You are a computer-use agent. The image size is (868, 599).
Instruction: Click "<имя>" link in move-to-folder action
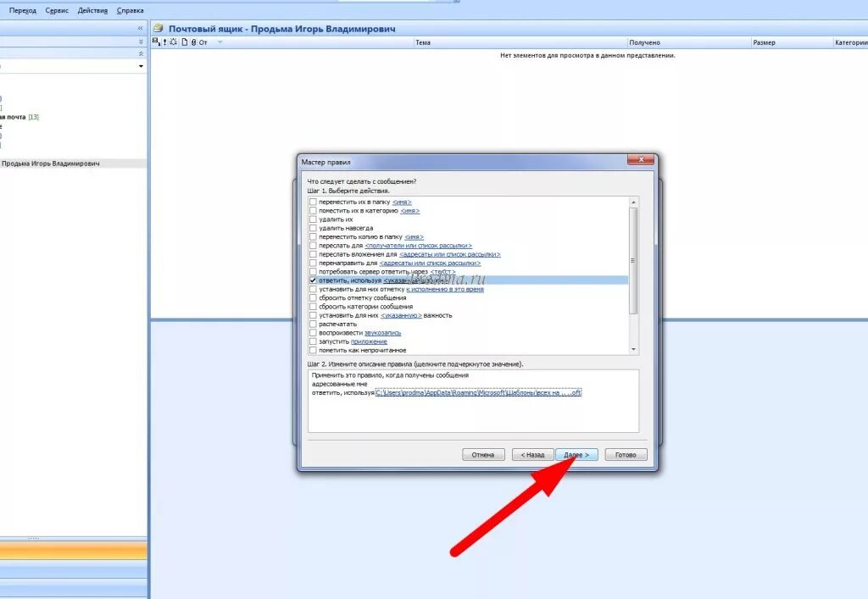(402, 202)
